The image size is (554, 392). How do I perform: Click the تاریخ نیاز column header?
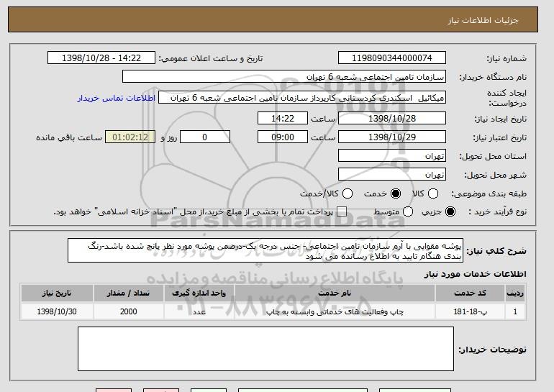pyautogui.click(x=57, y=293)
